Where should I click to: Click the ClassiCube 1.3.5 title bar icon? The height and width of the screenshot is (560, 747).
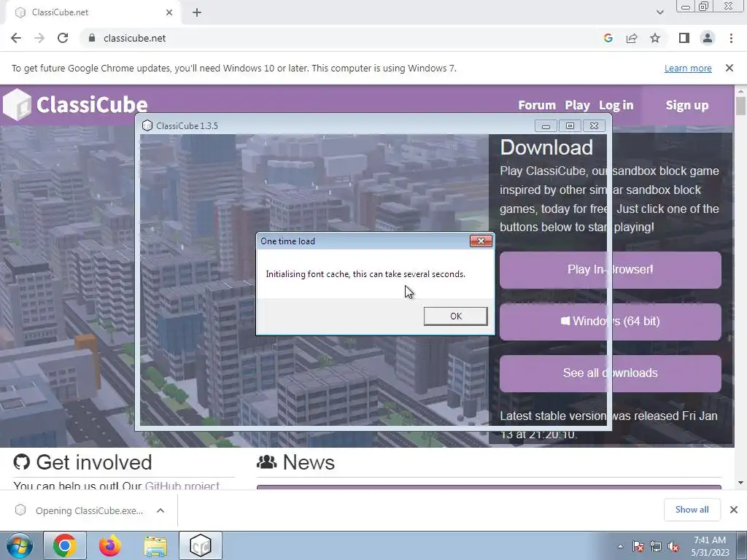coord(147,125)
